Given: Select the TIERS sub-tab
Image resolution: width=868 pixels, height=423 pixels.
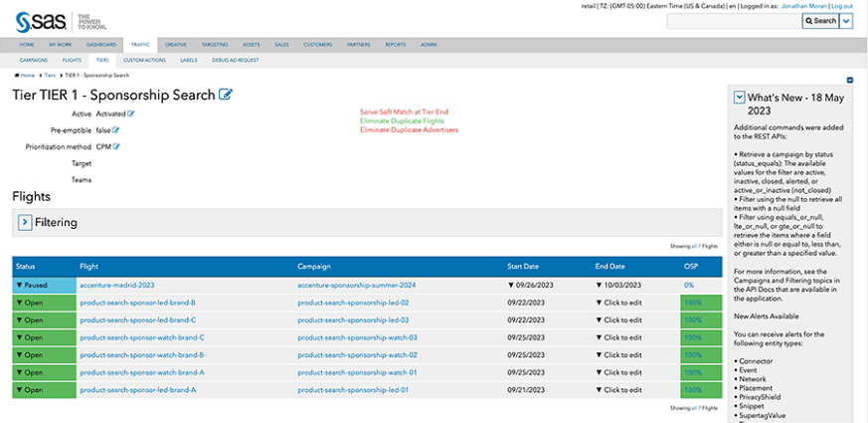Looking at the screenshot, I should coord(102,60).
